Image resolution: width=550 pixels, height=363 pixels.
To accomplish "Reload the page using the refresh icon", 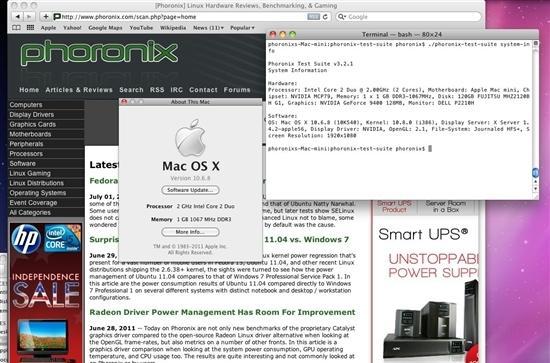I will coord(325,16).
